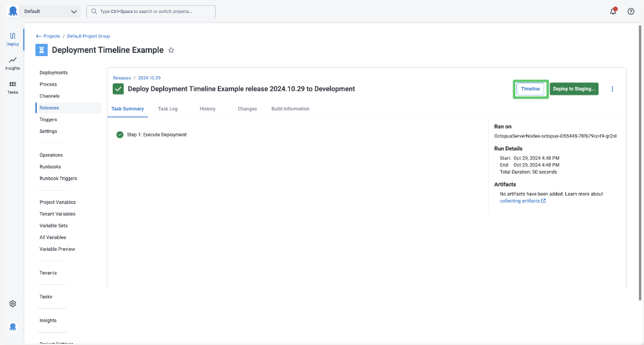Focus the project search field
The width and height of the screenshot is (644, 345).
151,12
